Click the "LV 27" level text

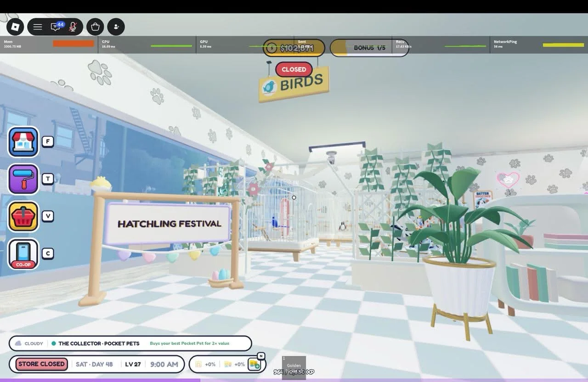(x=133, y=364)
